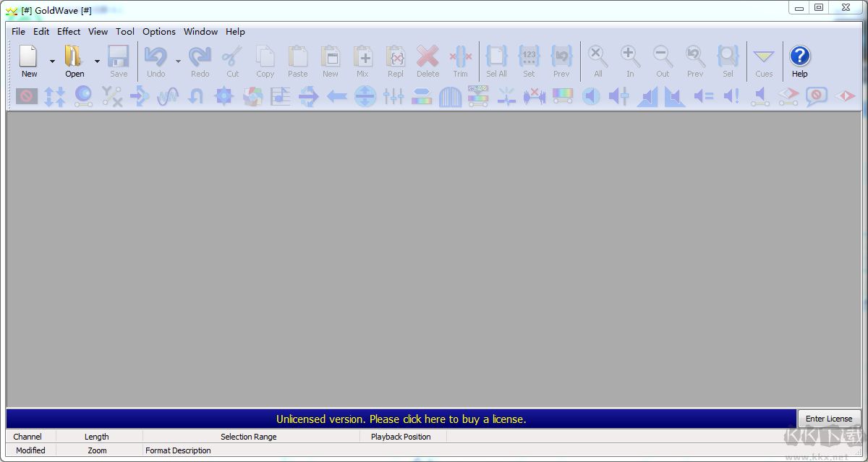The height and width of the screenshot is (462, 868).
Task: Click the Mix toolbar icon
Action: [x=362, y=56]
